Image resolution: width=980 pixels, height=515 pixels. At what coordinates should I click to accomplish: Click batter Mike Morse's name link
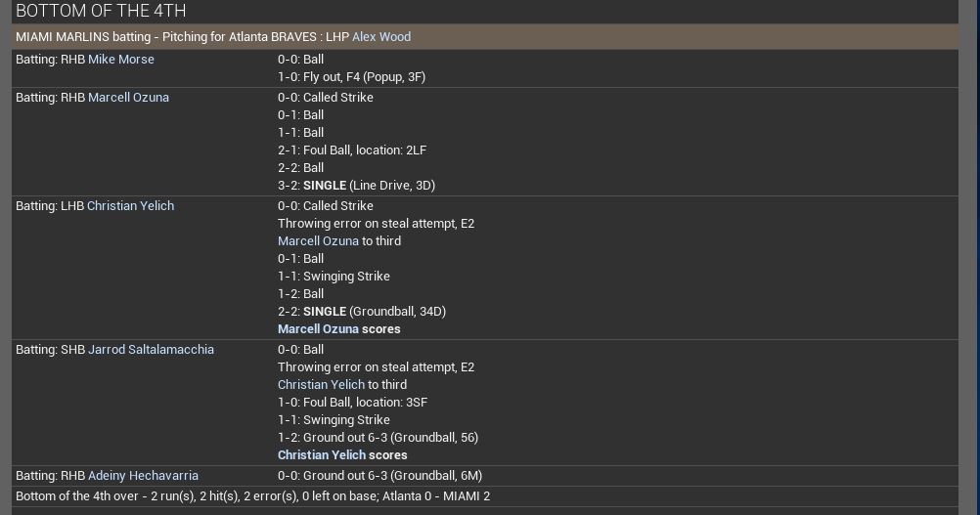point(121,60)
